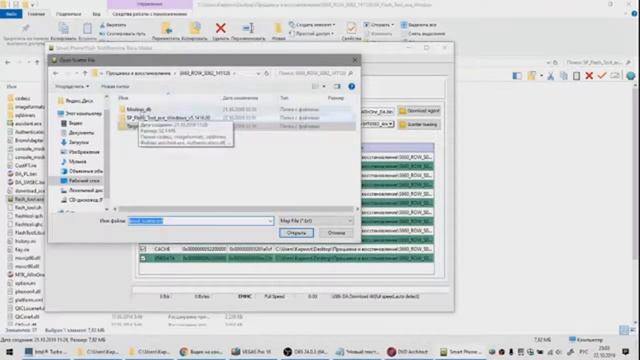Click the Copy to icon in the Explorer ribbon
The height and width of the screenshot is (360, 640).
pos(195,28)
